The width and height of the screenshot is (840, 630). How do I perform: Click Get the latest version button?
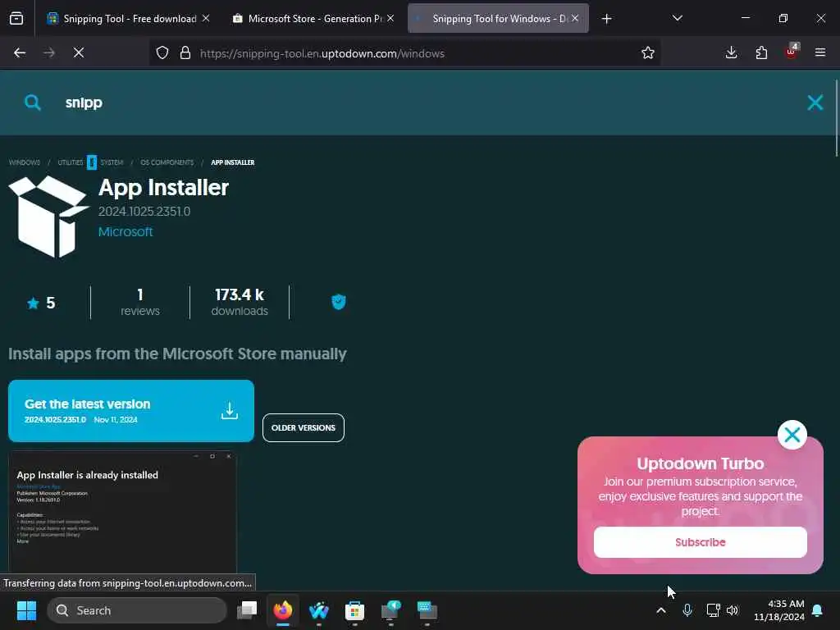coord(131,411)
